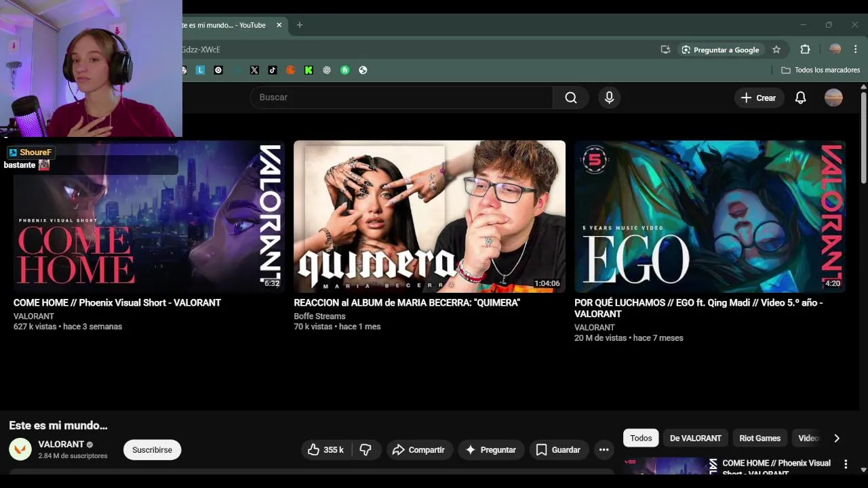Click COME HOME Phoenix Visual Short title

point(117,303)
